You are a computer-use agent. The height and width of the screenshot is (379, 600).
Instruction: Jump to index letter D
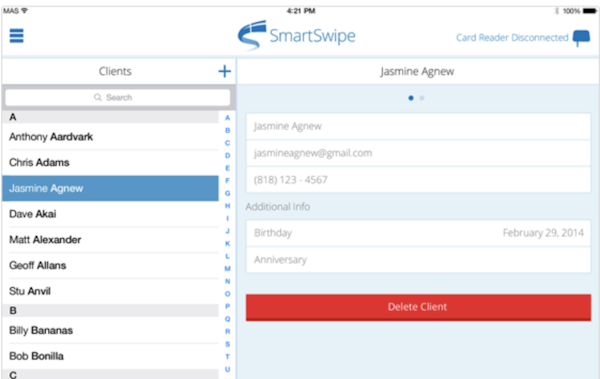pyautogui.click(x=227, y=155)
